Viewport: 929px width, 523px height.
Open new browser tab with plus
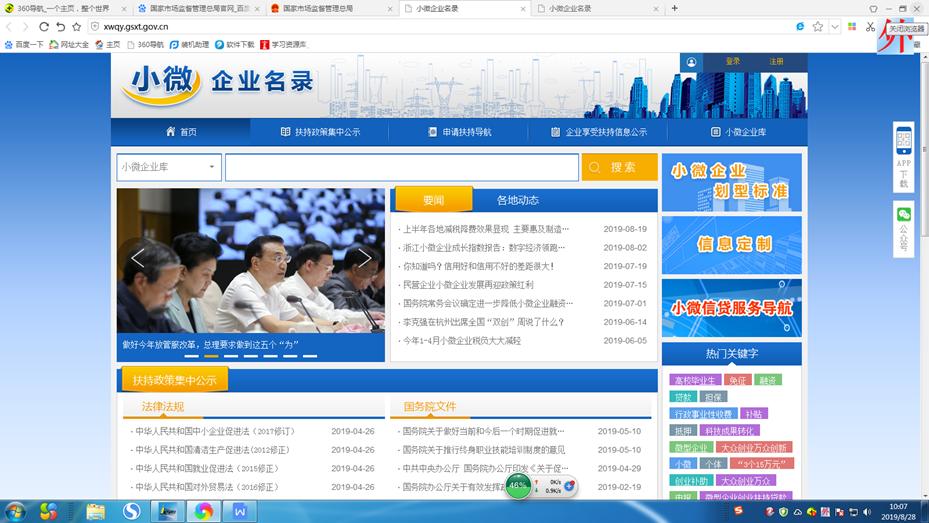[x=674, y=8]
